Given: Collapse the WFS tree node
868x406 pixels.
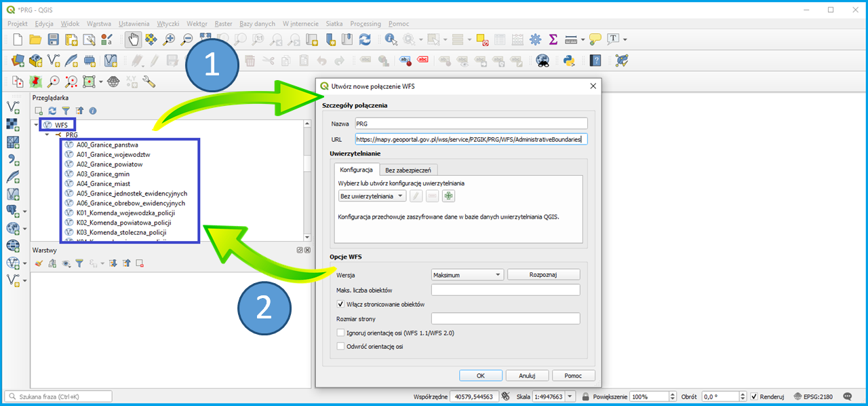Looking at the screenshot, I should (37, 125).
